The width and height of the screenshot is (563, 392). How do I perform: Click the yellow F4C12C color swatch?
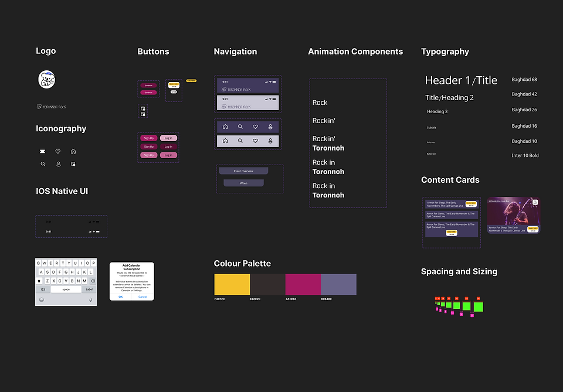pos(231,284)
